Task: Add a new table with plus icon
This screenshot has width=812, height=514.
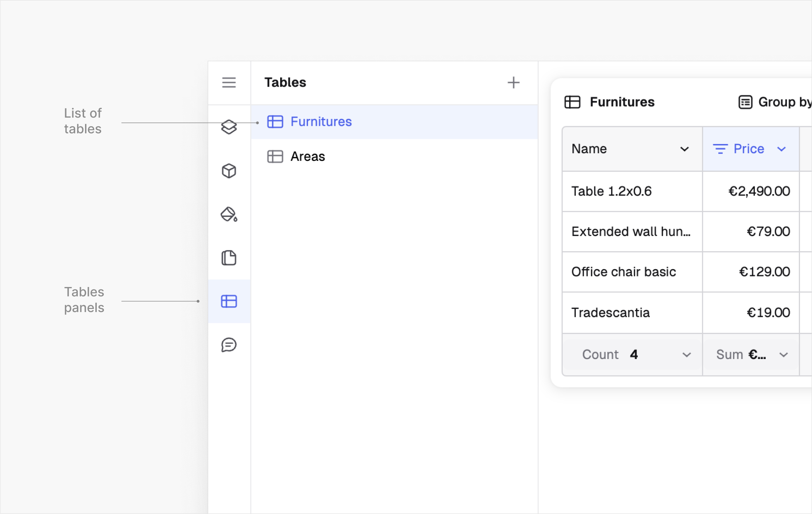Action: 513,83
